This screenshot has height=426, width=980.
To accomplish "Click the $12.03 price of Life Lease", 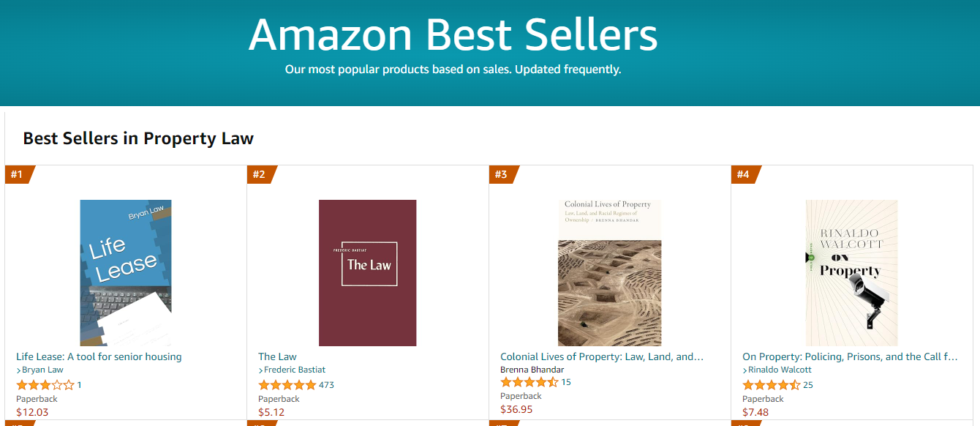I will [32, 412].
